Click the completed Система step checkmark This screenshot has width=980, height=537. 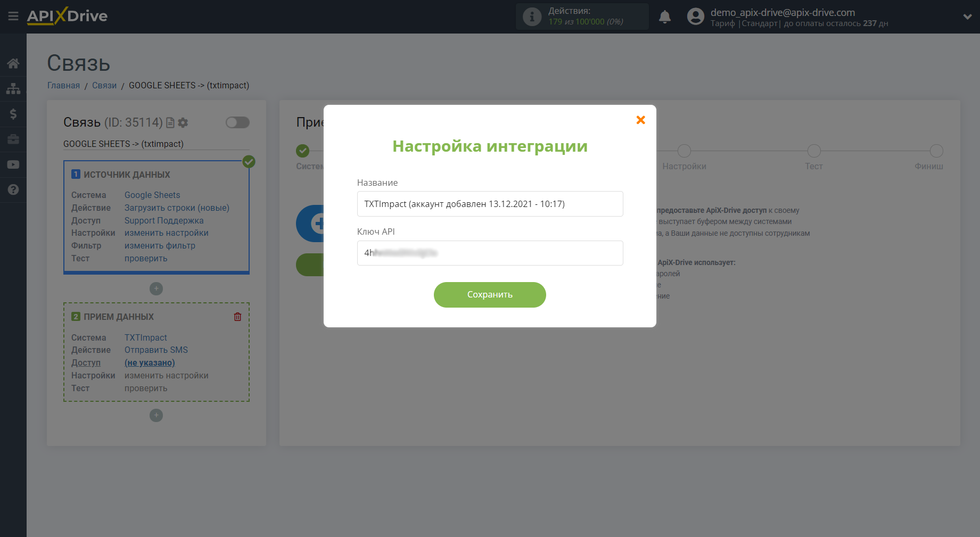(303, 151)
